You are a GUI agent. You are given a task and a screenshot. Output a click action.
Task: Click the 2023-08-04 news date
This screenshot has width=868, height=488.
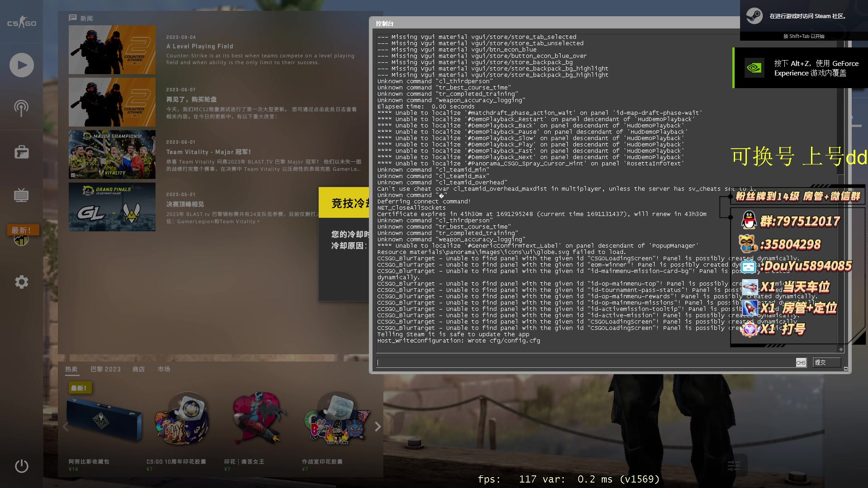(x=181, y=37)
